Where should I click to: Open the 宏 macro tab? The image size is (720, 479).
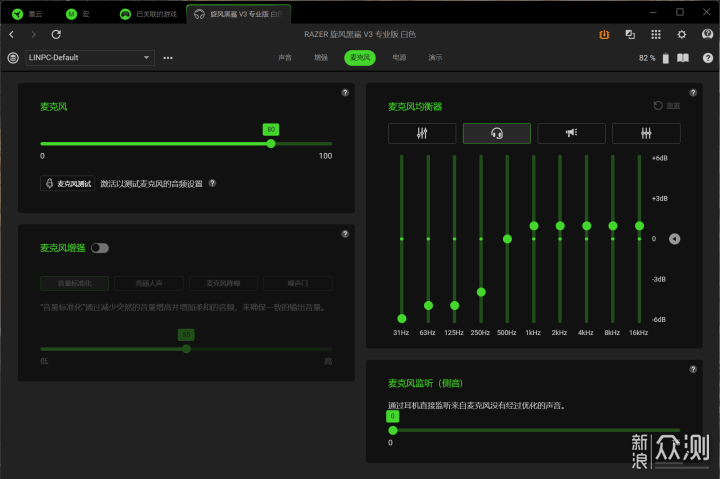tap(78, 14)
